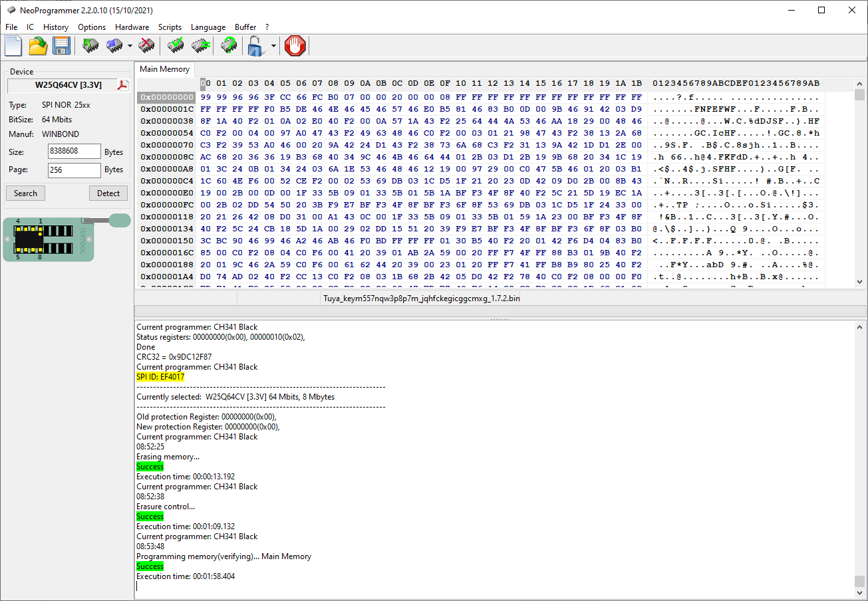Viewport: 868px width, 601px height.
Task: Click the 08:52:25 timestamp log line
Action: pos(150,447)
